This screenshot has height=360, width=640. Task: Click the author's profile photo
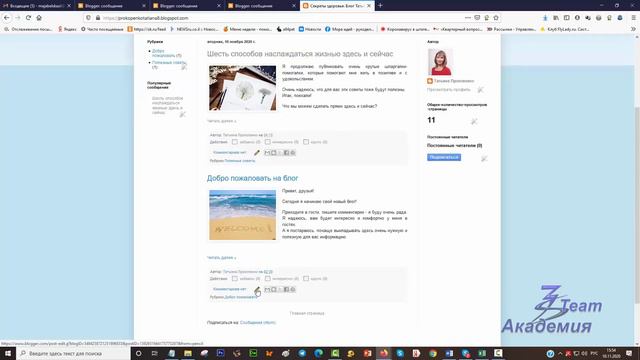tap(440, 62)
